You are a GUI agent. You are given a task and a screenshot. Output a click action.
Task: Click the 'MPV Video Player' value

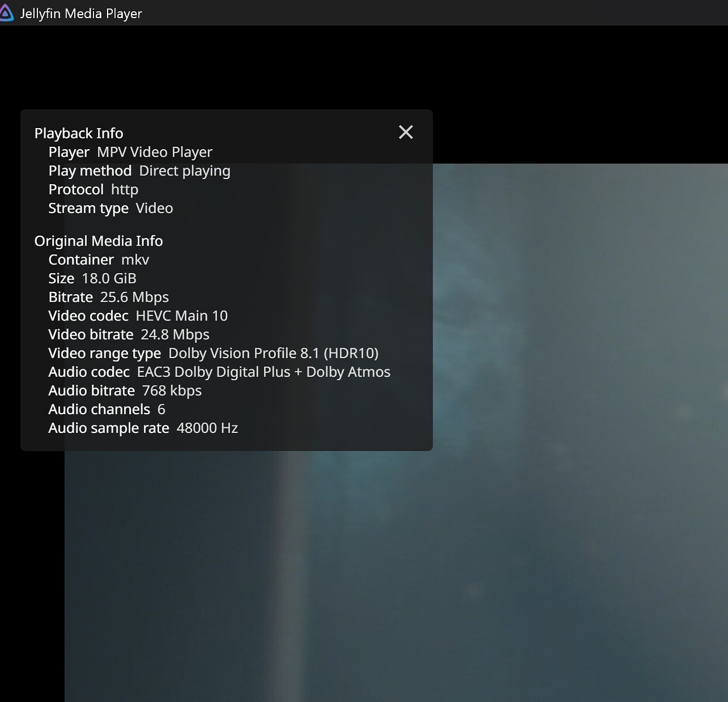tap(154, 152)
